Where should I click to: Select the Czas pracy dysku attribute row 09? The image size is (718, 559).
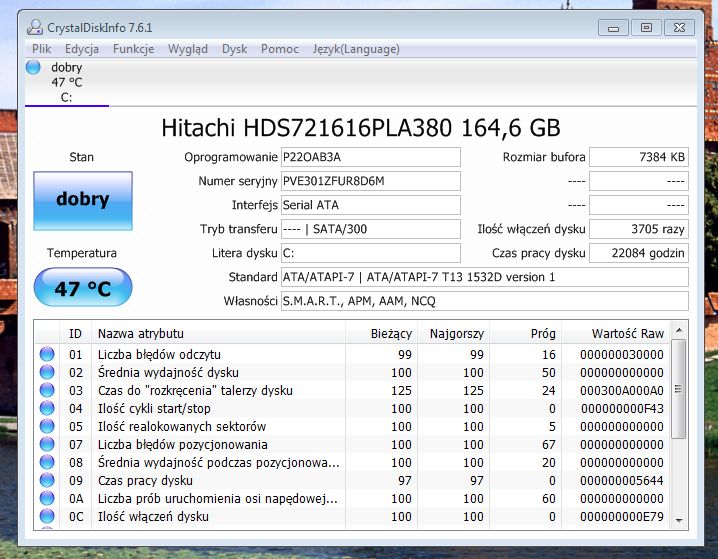click(353, 480)
